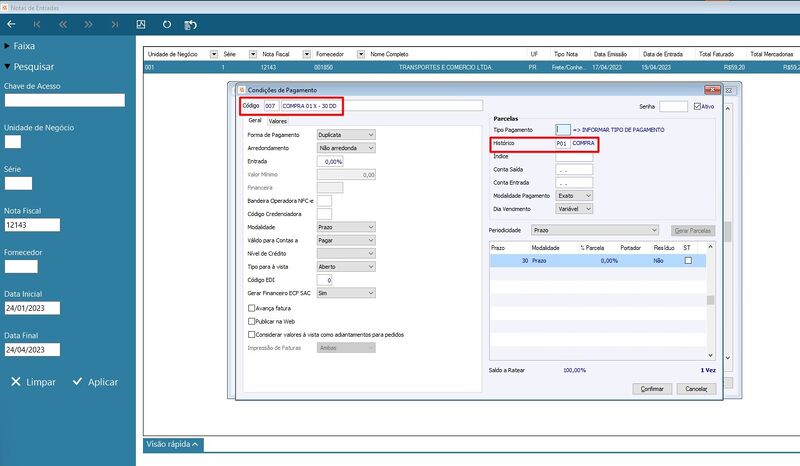Enable the Avança fatura checkbox
800x466 pixels.
pos(252,308)
